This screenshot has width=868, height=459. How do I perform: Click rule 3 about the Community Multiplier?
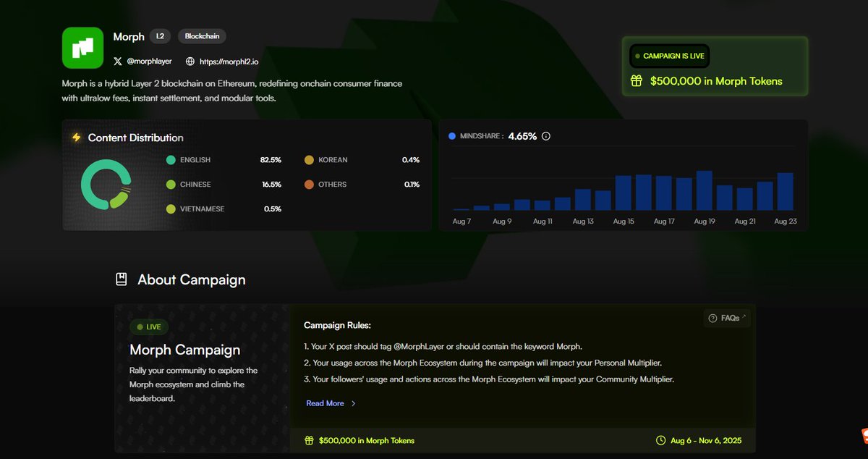coord(489,379)
